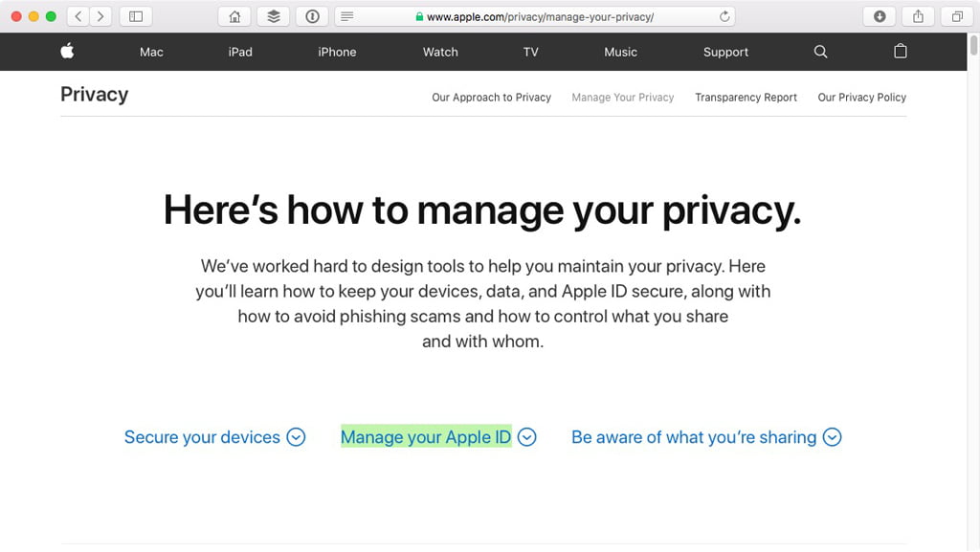The image size is (980, 552).
Task: Expand Be aware of what you're sharing chevron
Action: pos(832,437)
